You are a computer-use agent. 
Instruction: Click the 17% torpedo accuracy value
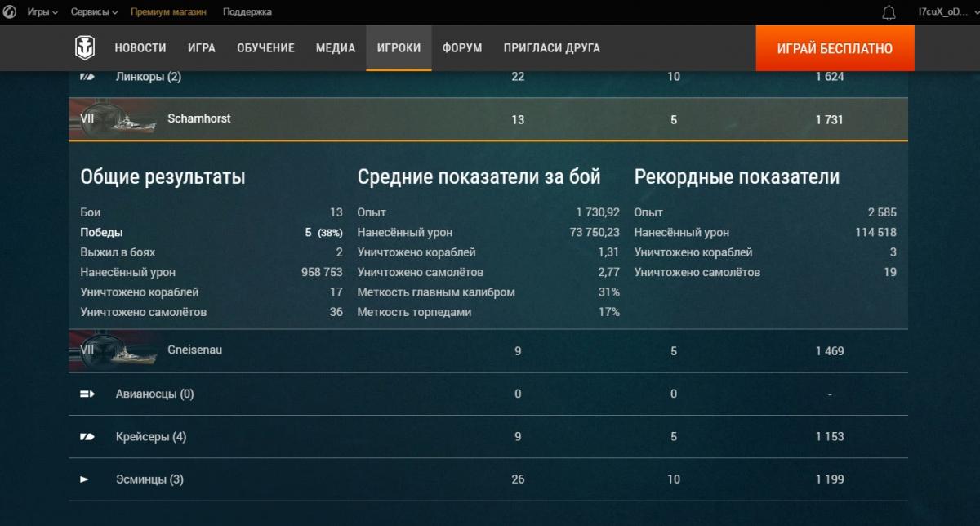click(609, 312)
